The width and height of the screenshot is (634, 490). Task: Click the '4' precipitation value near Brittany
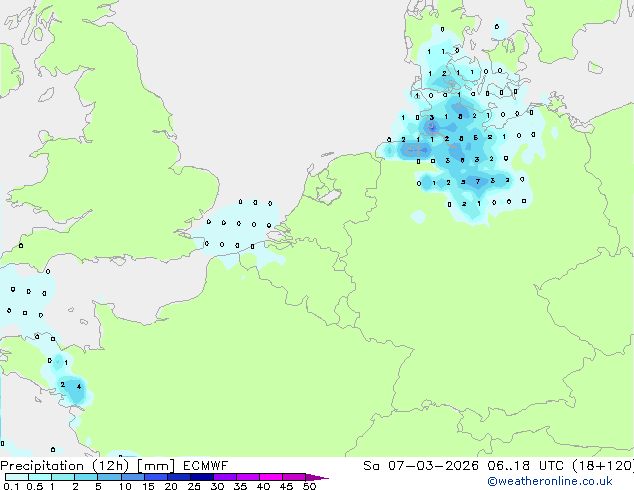pos(79,387)
